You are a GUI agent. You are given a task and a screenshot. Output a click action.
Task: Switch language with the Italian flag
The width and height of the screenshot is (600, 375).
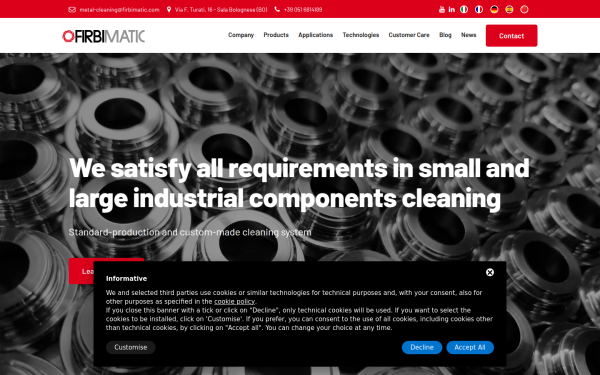(x=464, y=10)
